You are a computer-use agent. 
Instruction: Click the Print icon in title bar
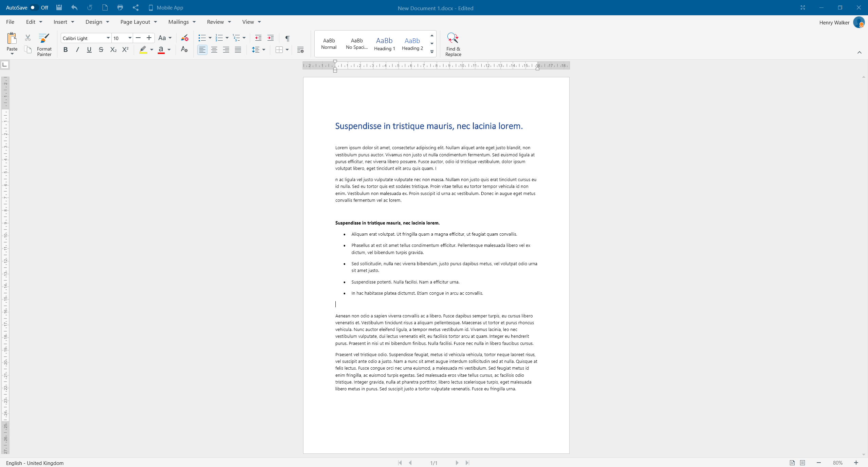pyautogui.click(x=120, y=7)
